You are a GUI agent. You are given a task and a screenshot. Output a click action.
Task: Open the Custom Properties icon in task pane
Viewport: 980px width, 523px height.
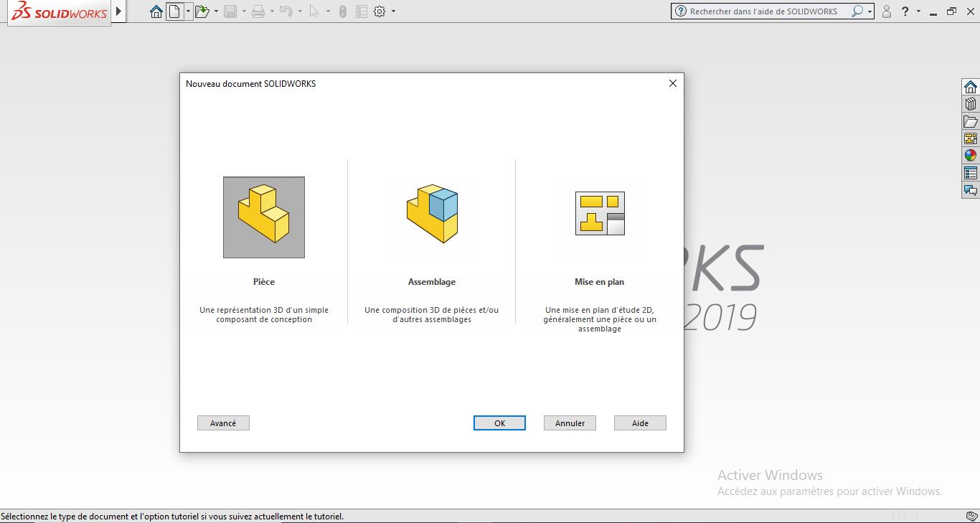971,173
